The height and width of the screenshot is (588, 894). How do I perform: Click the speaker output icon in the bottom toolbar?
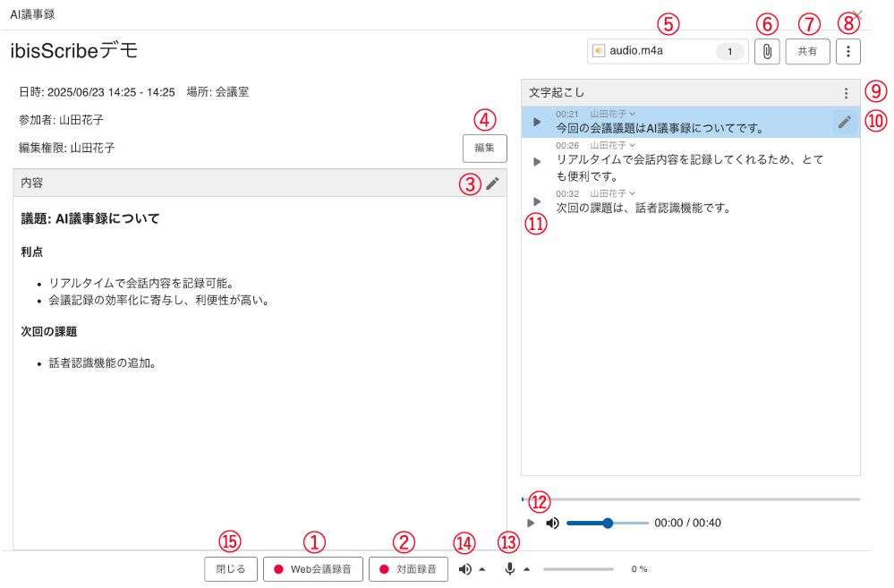tap(464, 568)
